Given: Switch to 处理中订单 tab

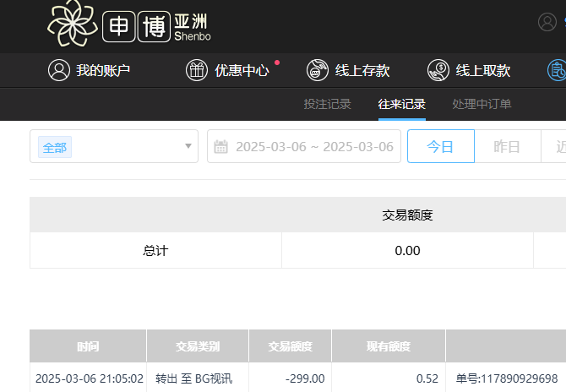Looking at the screenshot, I should [x=482, y=104].
